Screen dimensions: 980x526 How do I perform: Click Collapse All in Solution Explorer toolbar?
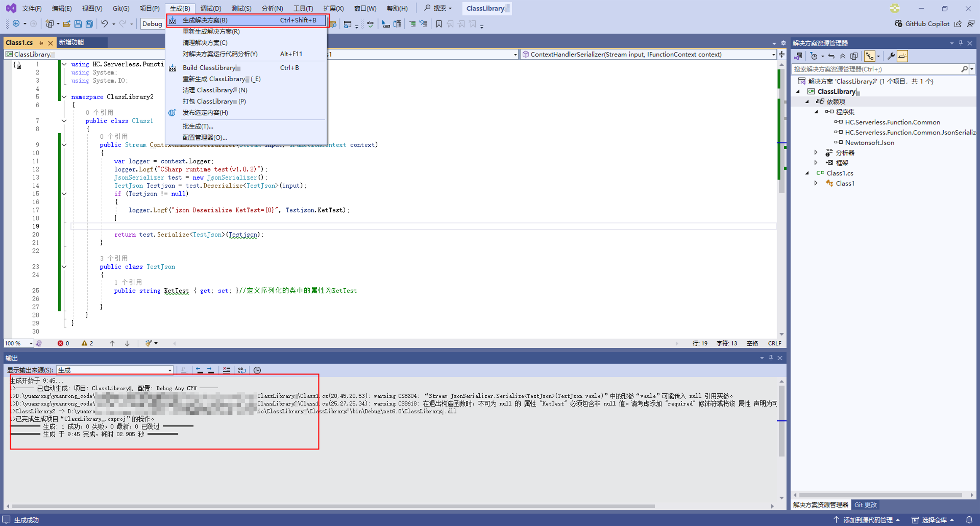(842, 56)
